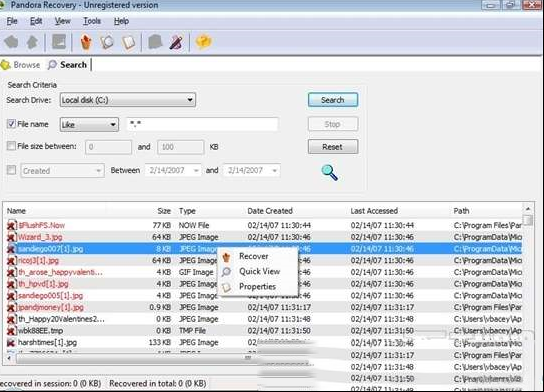Open the Help menu
544x392 pixels.
coord(121,21)
